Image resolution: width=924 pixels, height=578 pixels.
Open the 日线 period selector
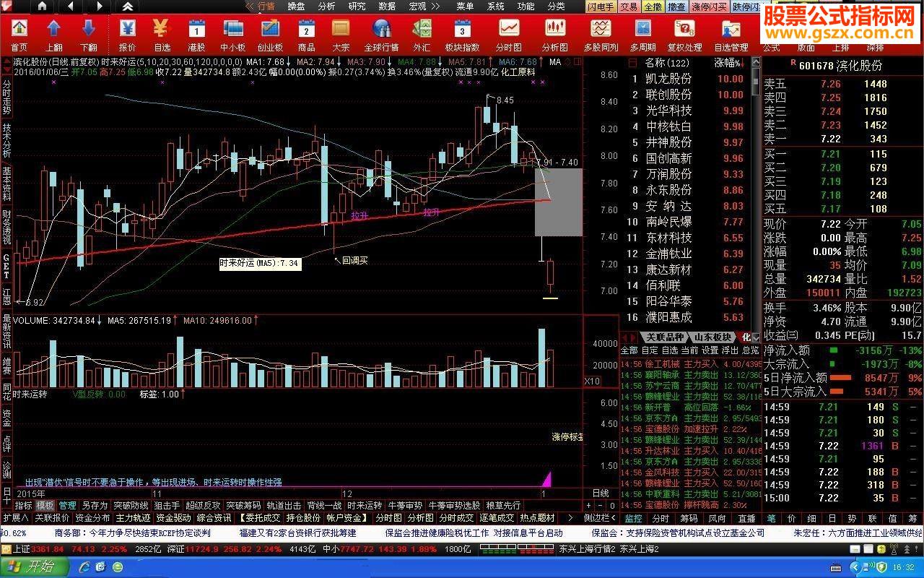click(x=601, y=493)
